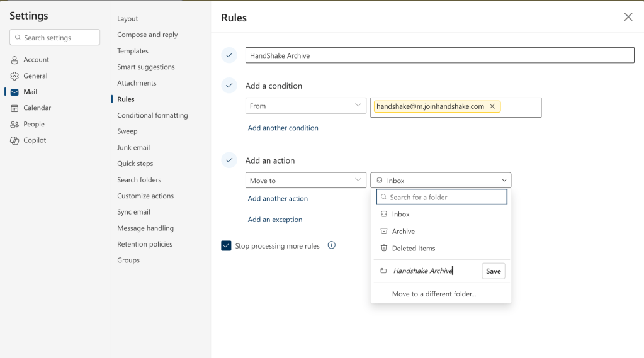Open the Move to action dropdown

(305, 181)
